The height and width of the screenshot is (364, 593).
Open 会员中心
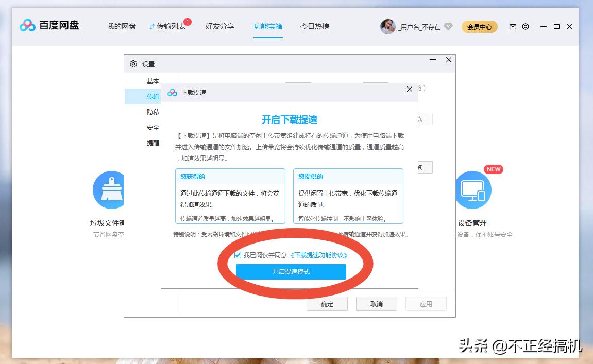479,26
